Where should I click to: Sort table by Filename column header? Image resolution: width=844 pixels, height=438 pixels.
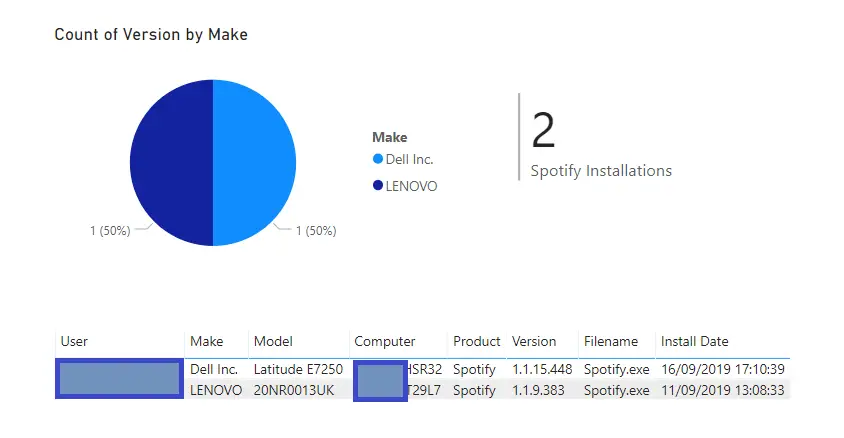pyautogui.click(x=611, y=341)
